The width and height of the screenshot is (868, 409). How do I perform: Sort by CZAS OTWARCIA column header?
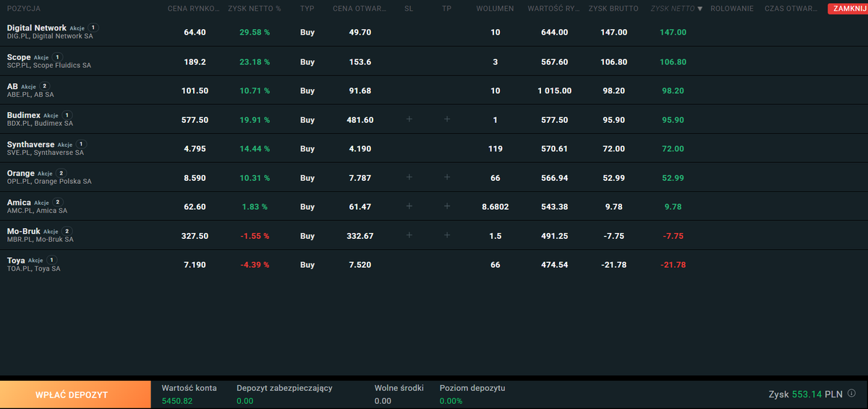(x=791, y=9)
